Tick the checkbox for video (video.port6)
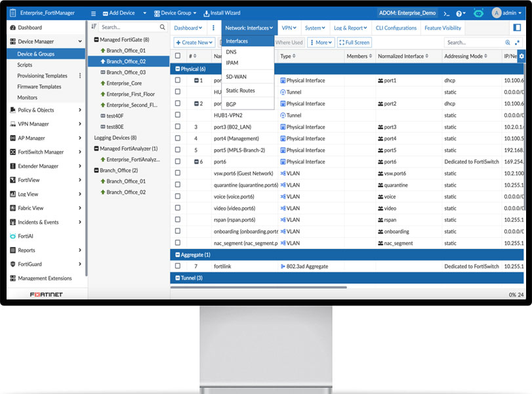This screenshot has width=532, height=394. pos(178,208)
